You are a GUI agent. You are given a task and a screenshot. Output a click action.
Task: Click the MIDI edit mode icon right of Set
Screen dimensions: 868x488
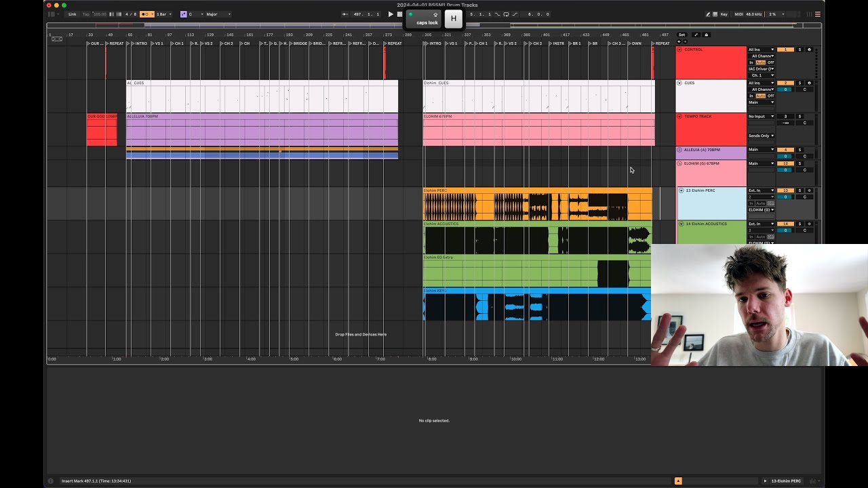pyautogui.click(x=696, y=35)
